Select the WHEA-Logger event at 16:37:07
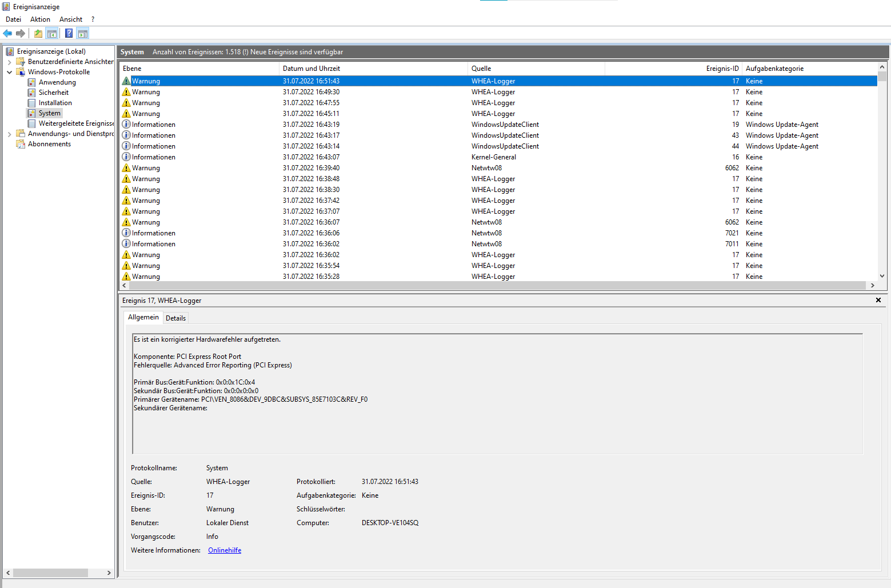891x588 pixels. tap(498, 211)
